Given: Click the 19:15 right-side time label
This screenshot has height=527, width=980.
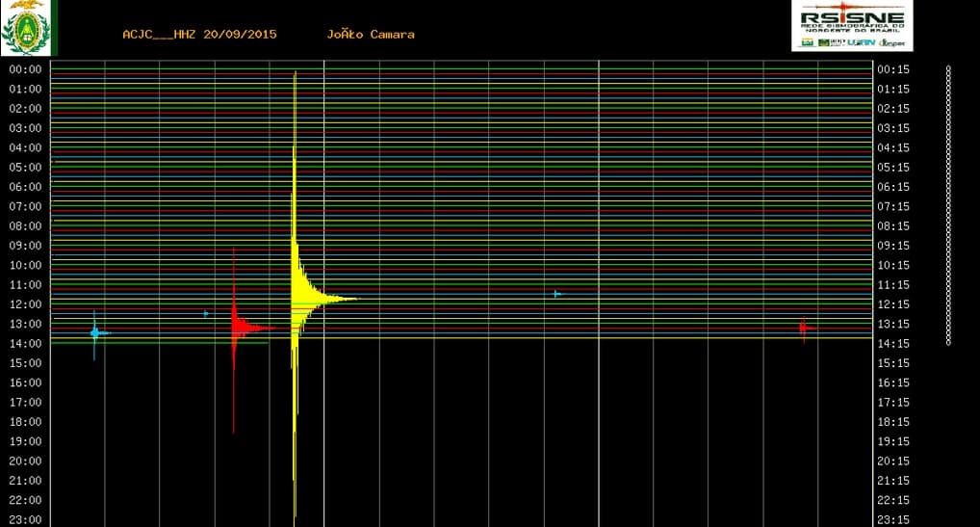Looking at the screenshot, I should [893, 441].
